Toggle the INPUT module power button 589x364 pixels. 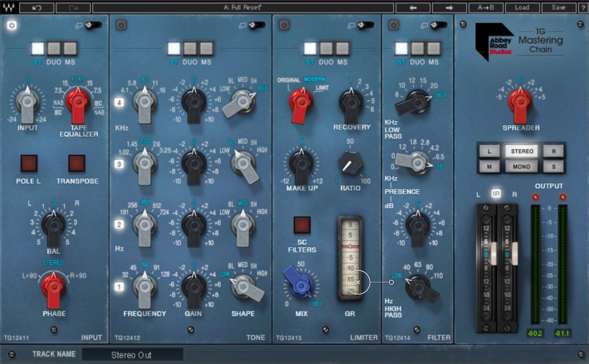tap(12, 25)
